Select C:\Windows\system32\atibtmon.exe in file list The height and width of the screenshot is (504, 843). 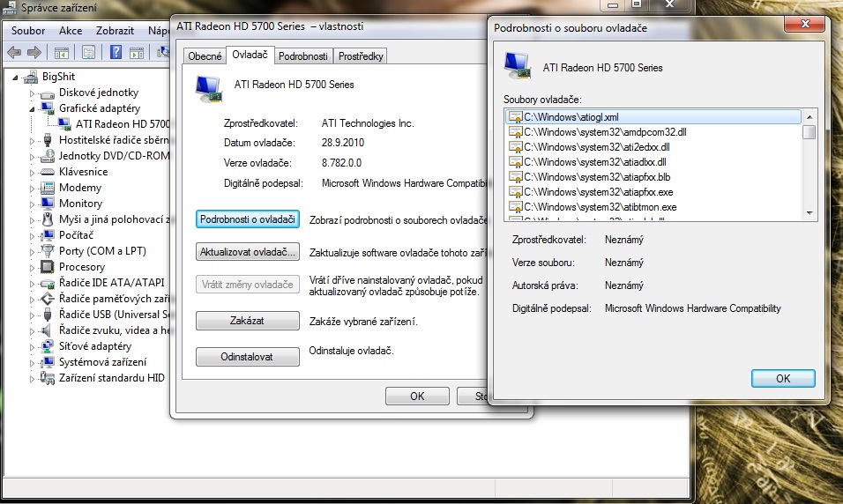point(601,207)
